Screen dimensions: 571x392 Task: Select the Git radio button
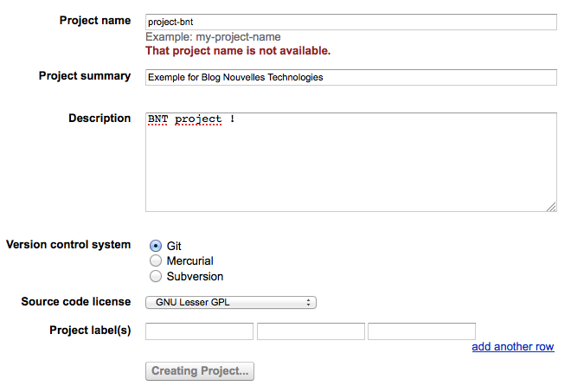[x=156, y=246]
